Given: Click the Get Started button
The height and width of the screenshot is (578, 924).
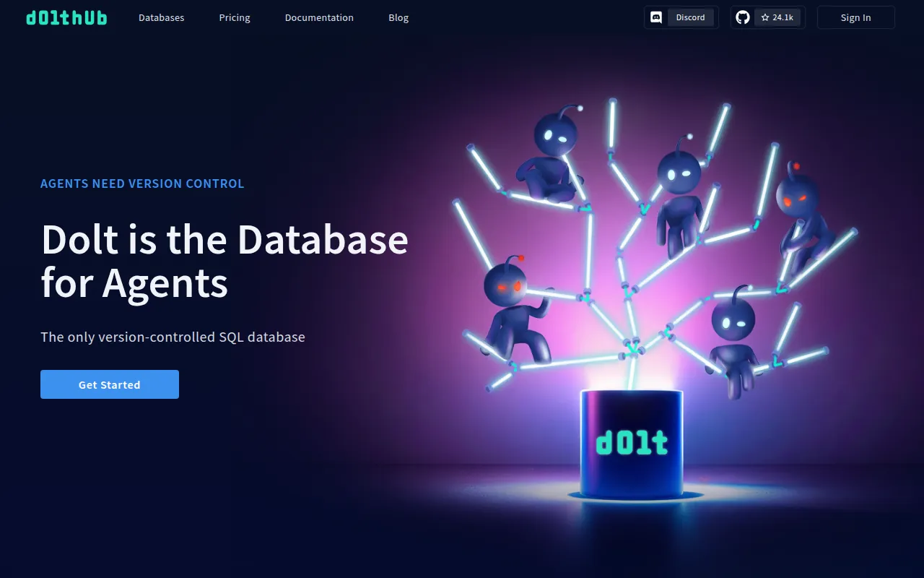Looking at the screenshot, I should click(110, 384).
